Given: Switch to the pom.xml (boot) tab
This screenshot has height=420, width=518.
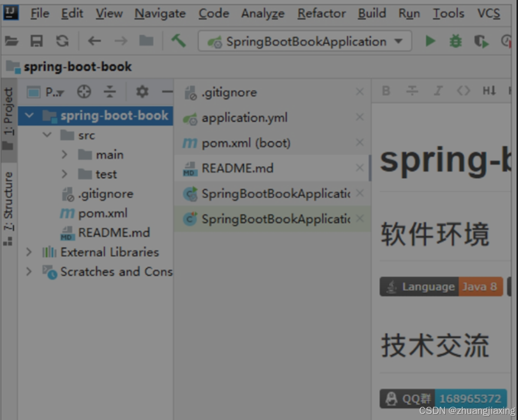Looking at the screenshot, I should [x=272, y=143].
